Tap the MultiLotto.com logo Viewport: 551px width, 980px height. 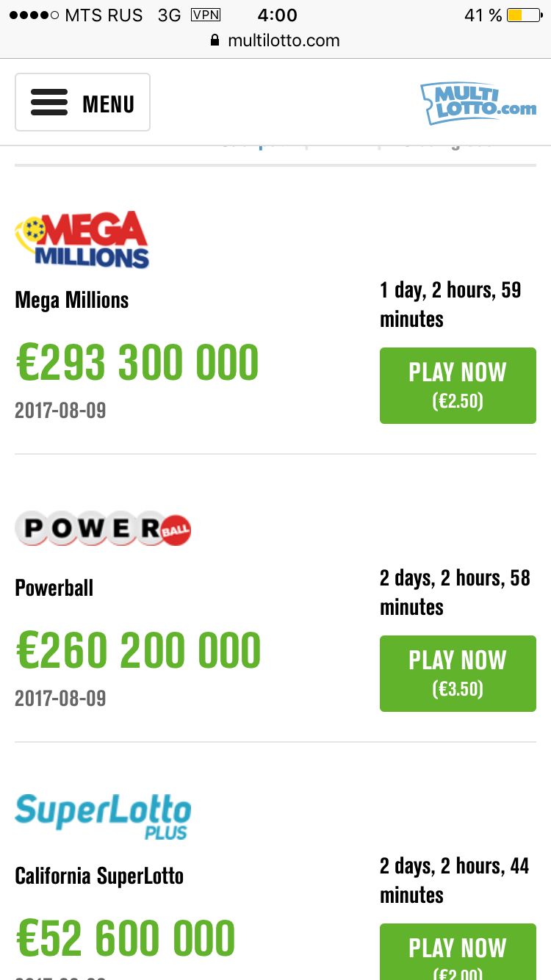pyautogui.click(x=478, y=104)
